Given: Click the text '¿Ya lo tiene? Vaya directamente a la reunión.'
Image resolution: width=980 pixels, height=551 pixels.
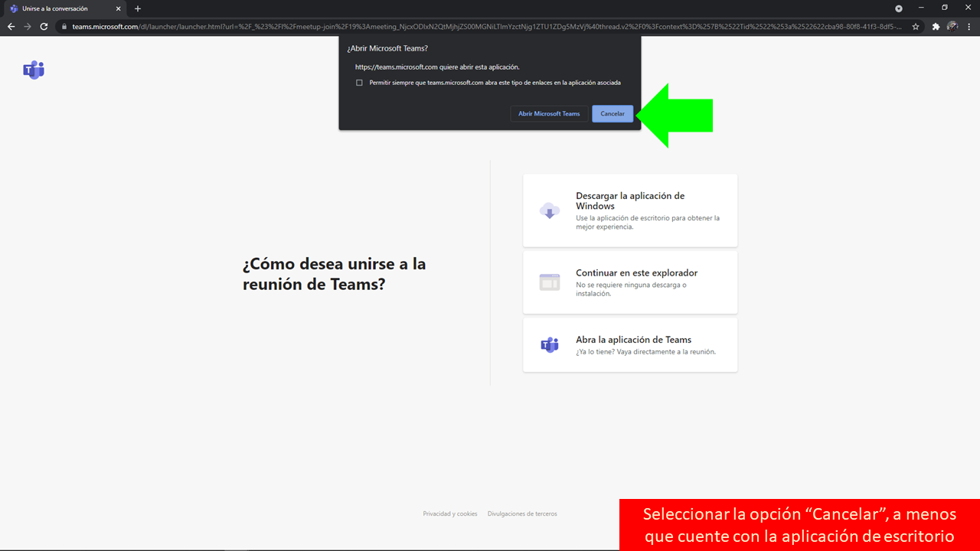Looking at the screenshot, I should click(x=645, y=352).
